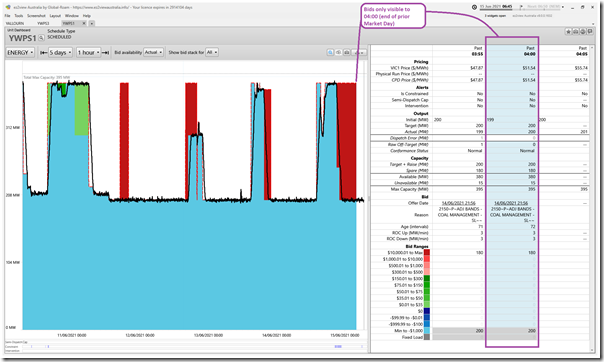Open dropdown arrow beside next-run time
Image resolution: width=604 pixels, height=362 pixels.
point(563,7)
